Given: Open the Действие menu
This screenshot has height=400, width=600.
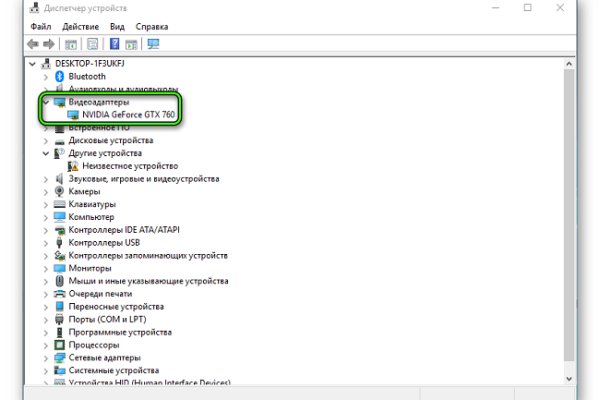Looking at the screenshot, I should [x=80, y=25].
